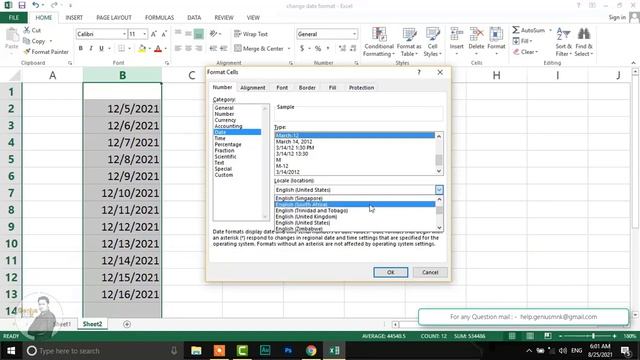640x360 pixels.
Task: Open the font size 11 dropdown
Action: point(144,34)
